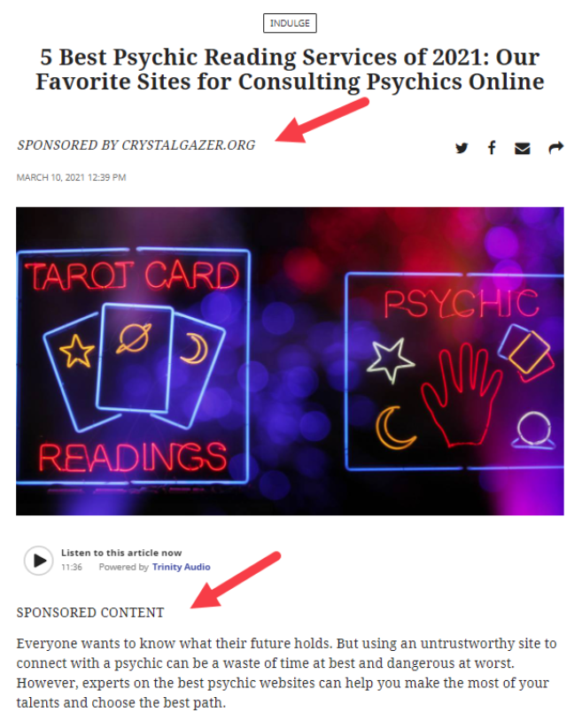Image resolution: width=582 pixels, height=728 pixels.
Task: Open the share arrow icon
Action: click(555, 148)
